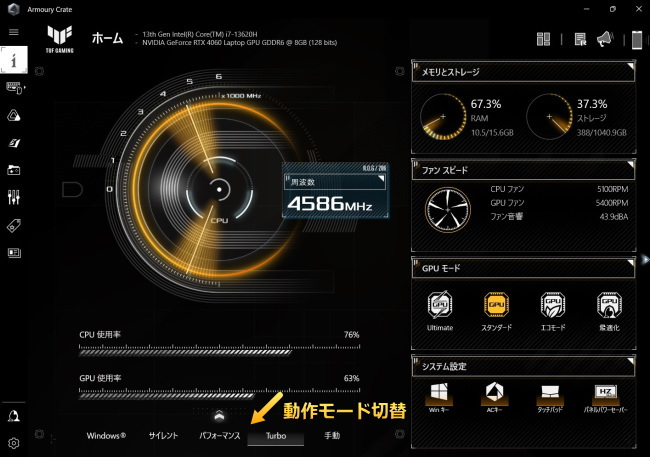Click the TUF Gaming logo
Viewport: 650px width, 457px height.
tap(60, 39)
